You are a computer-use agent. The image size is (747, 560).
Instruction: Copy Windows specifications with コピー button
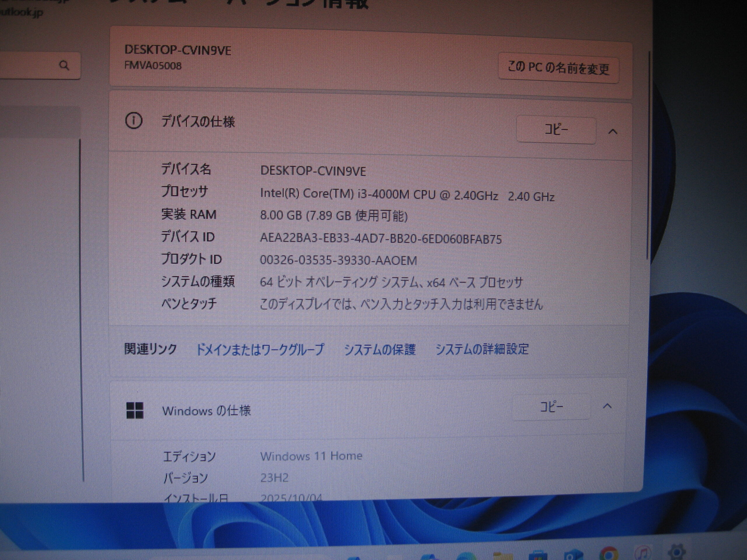551,407
